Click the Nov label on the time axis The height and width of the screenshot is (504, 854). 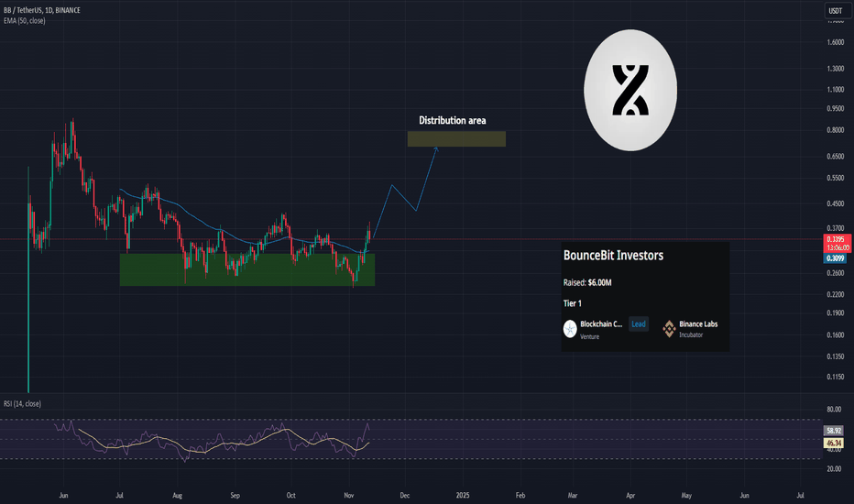coord(349,495)
